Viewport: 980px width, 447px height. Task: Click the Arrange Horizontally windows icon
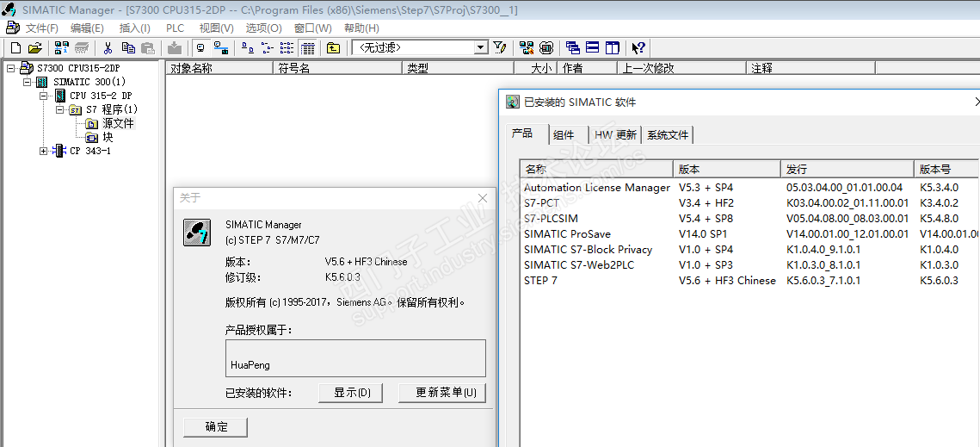click(593, 47)
